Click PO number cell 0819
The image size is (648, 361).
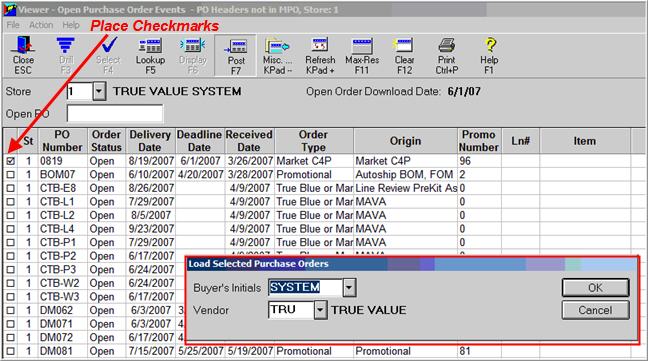62,161
